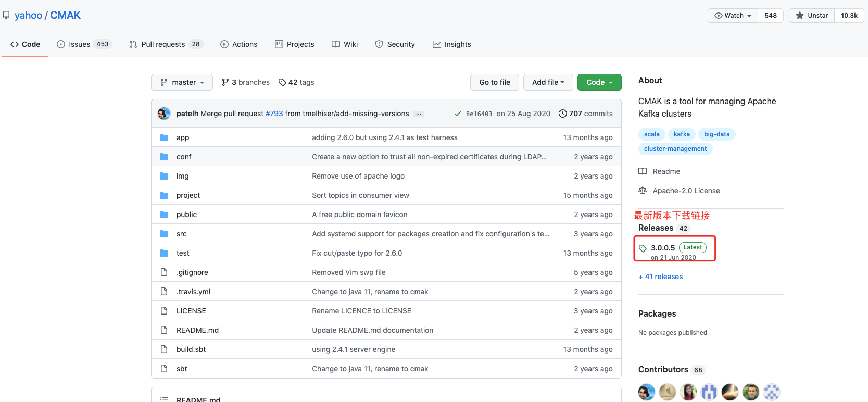Click the sbt file icon

164,369
